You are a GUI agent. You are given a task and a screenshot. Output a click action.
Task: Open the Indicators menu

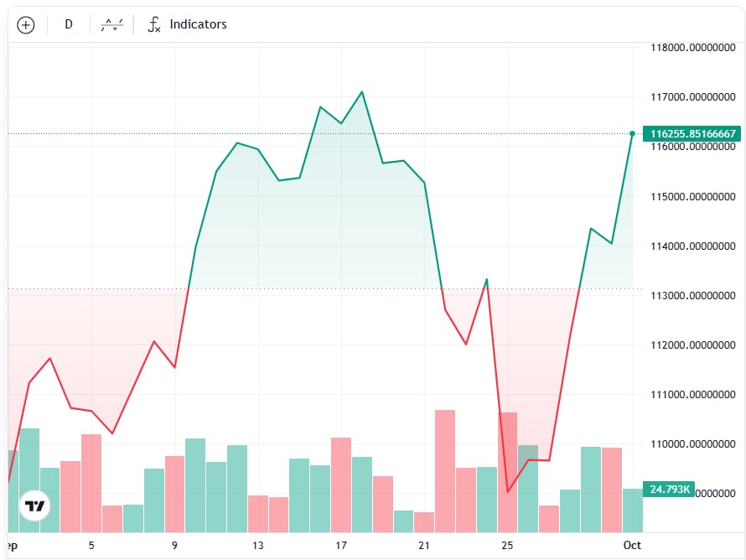pos(198,24)
